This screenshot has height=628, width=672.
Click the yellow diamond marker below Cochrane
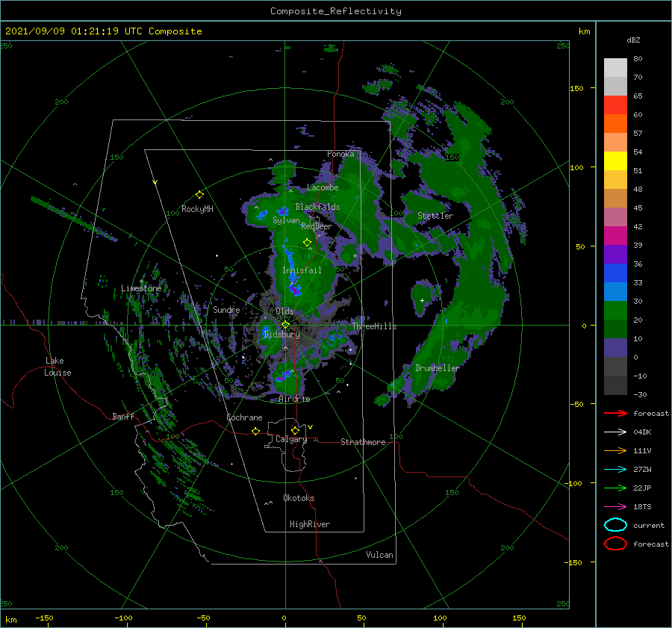255,431
